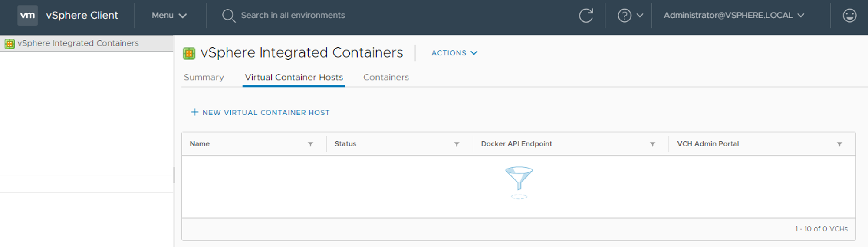Filter the Docker API Endpoint column
Viewport: 868px width, 247px height.
(652, 144)
